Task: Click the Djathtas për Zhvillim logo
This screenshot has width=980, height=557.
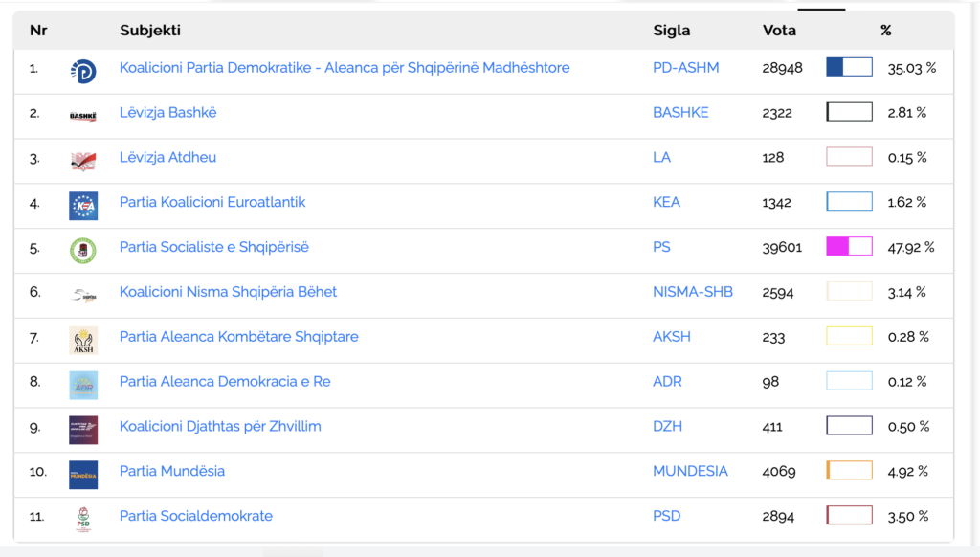Action: [x=83, y=430]
